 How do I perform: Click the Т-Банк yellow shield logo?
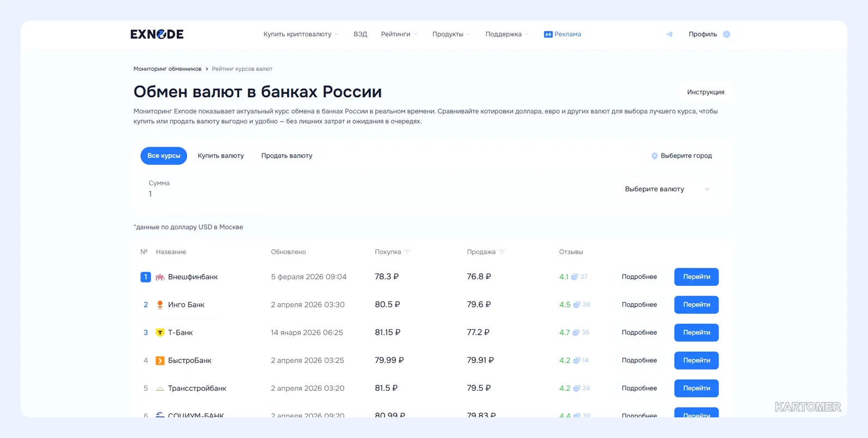(160, 333)
